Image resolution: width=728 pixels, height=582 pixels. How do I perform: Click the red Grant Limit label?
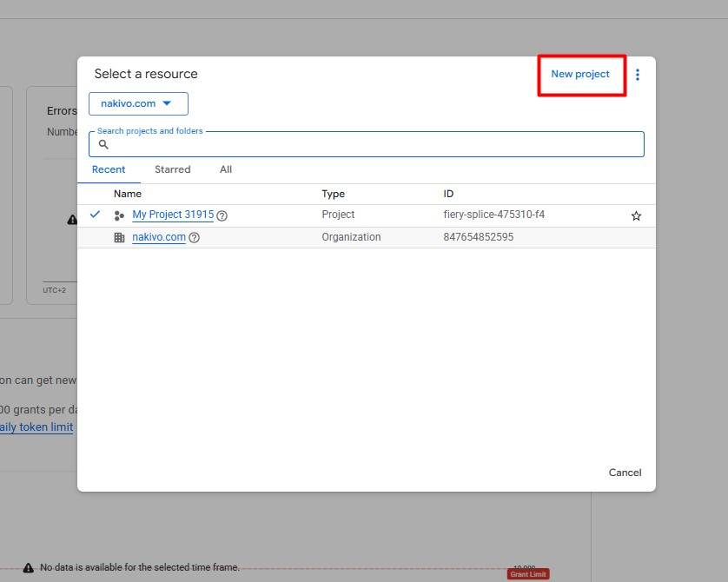click(528, 574)
